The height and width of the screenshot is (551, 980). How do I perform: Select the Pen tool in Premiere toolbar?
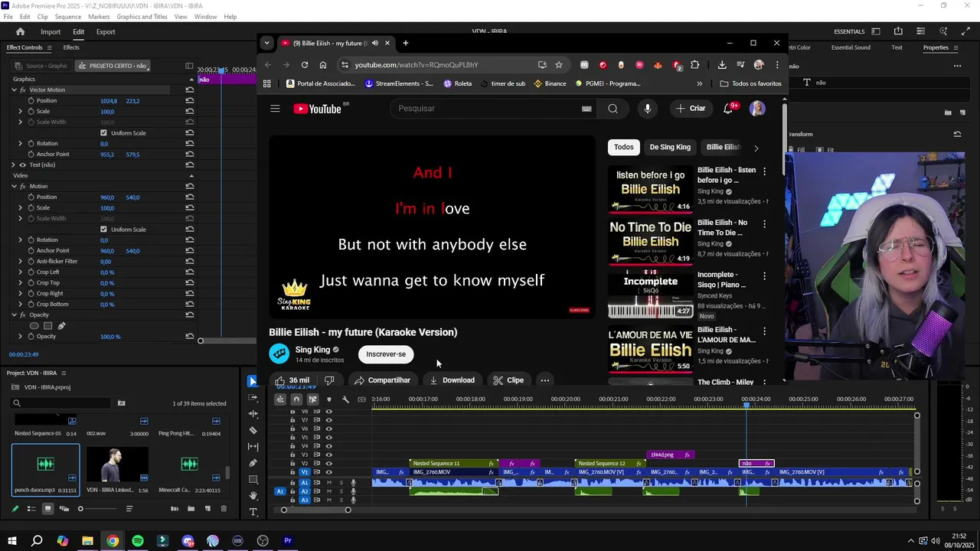click(253, 463)
